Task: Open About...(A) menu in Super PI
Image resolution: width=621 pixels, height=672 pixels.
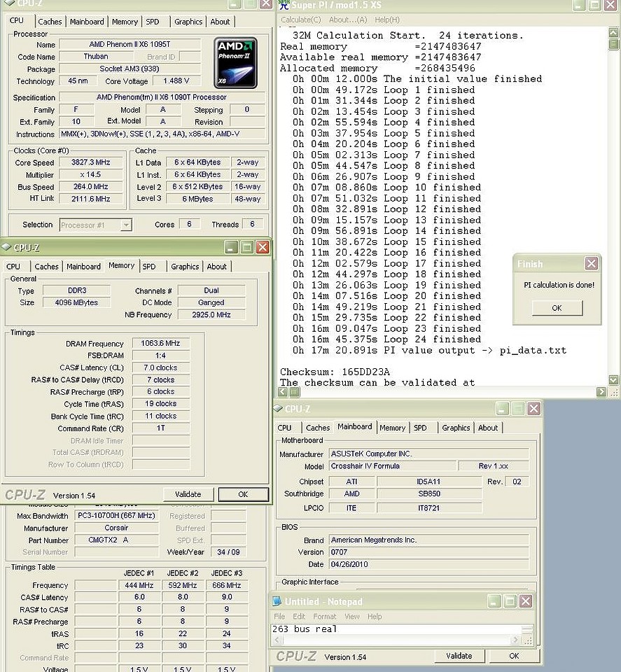Action: point(348,20)
